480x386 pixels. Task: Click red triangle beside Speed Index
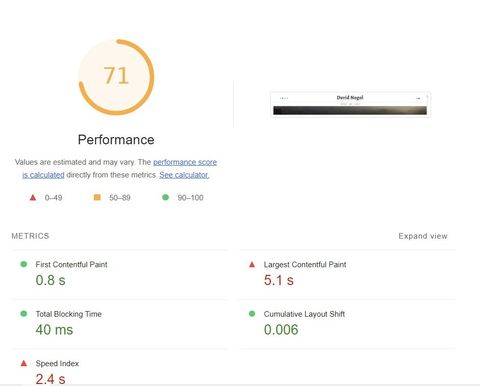click(x=24, y=363)
